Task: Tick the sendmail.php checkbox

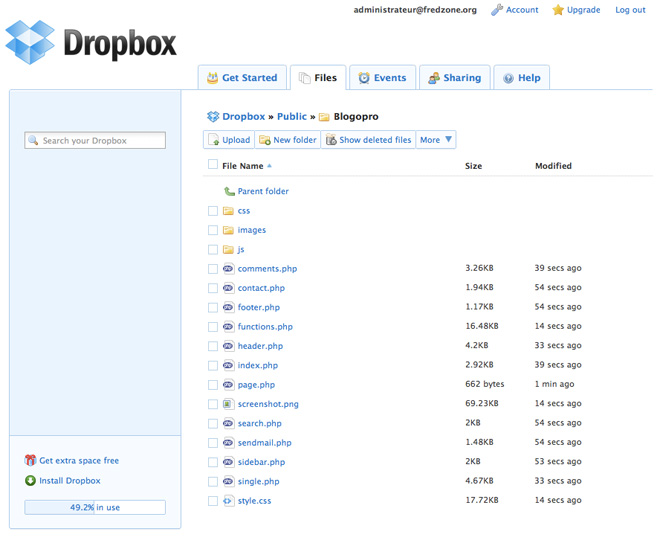Action: click(x=213, y=443)
